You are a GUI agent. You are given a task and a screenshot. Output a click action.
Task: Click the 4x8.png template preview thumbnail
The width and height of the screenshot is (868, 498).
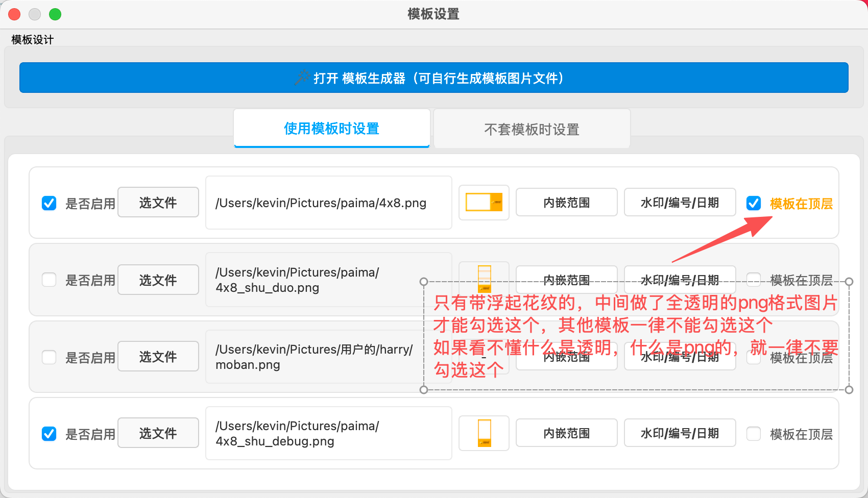(x=484, y=203)
